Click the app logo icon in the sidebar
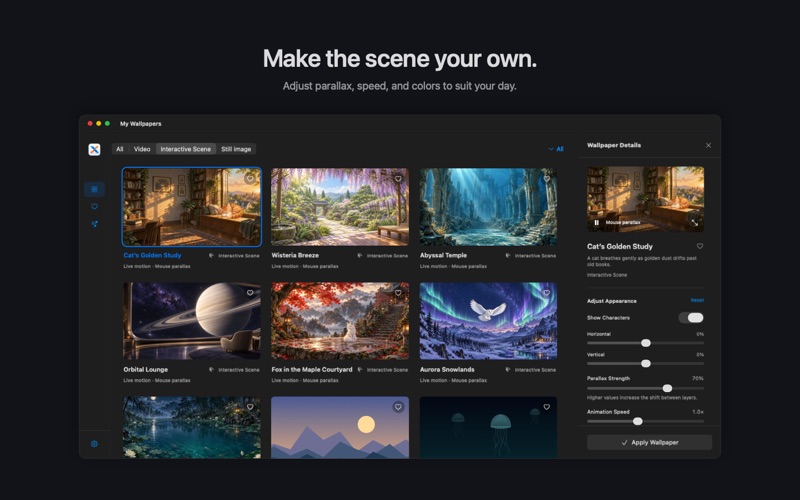Viewport: 800px width, 500px height. point(94,149)
